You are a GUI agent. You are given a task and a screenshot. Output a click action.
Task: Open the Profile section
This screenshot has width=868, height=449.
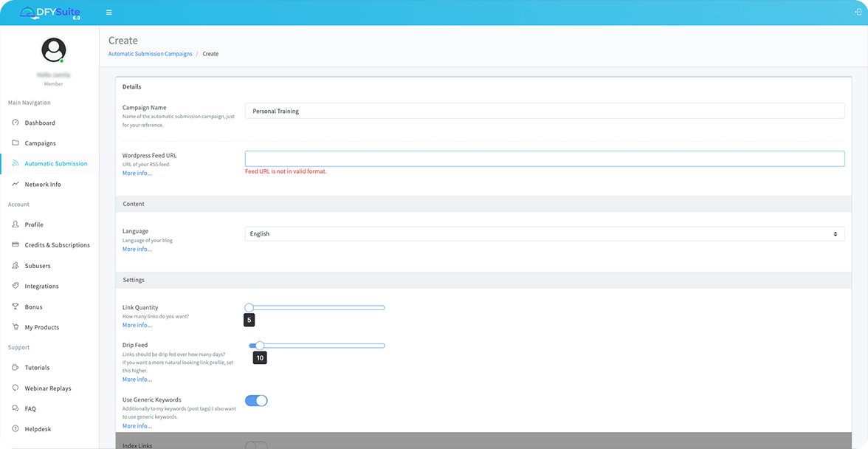click(32, 224)
